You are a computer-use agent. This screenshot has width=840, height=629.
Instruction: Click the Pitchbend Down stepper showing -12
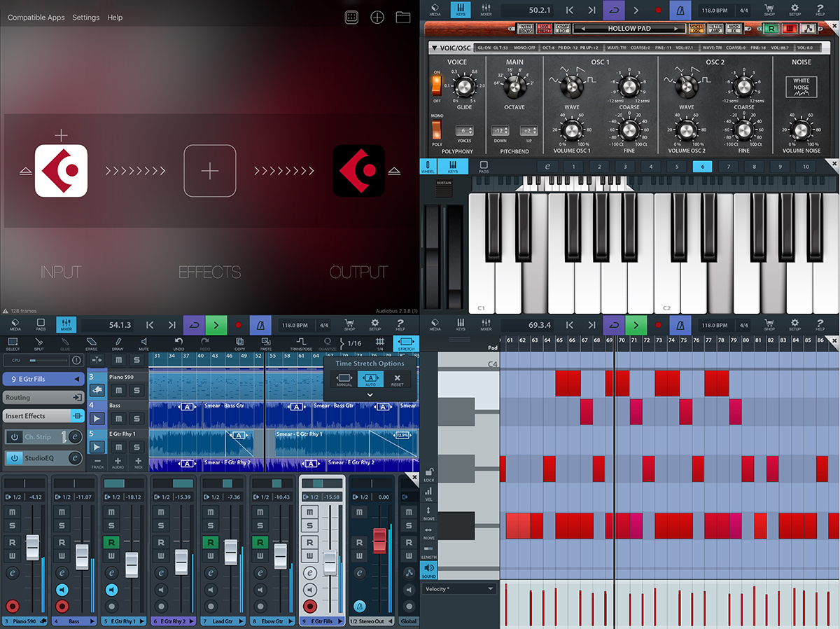point(499,131)
